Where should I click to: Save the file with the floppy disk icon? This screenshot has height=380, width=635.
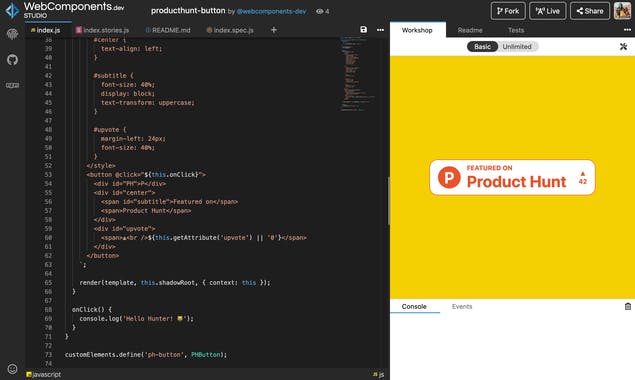coord(363,30)
